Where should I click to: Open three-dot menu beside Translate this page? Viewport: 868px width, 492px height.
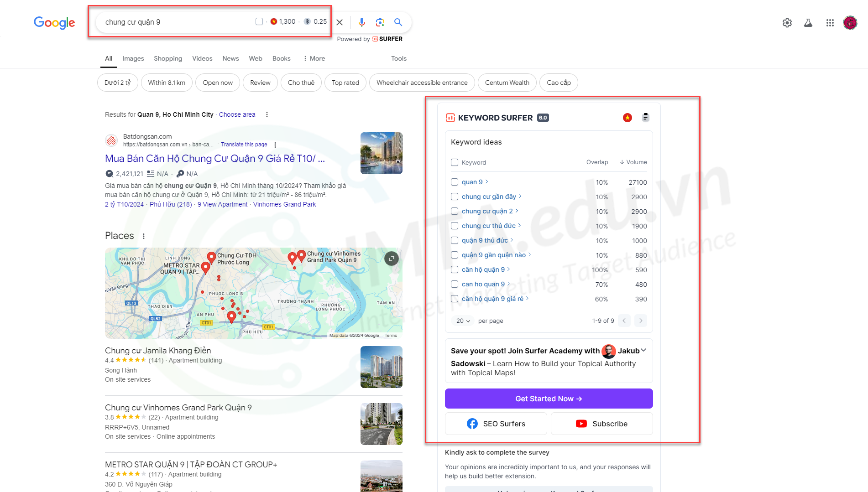click(275, 145)
